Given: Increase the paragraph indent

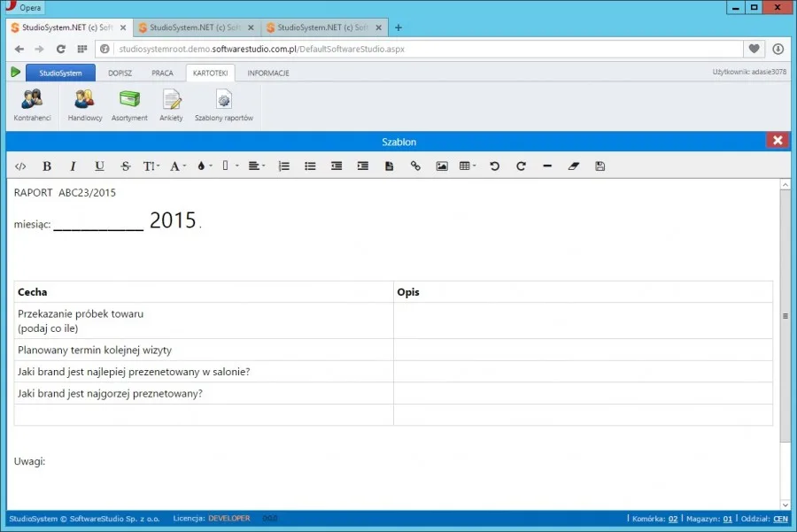Looking at the screenshot, I should point(363,166).
